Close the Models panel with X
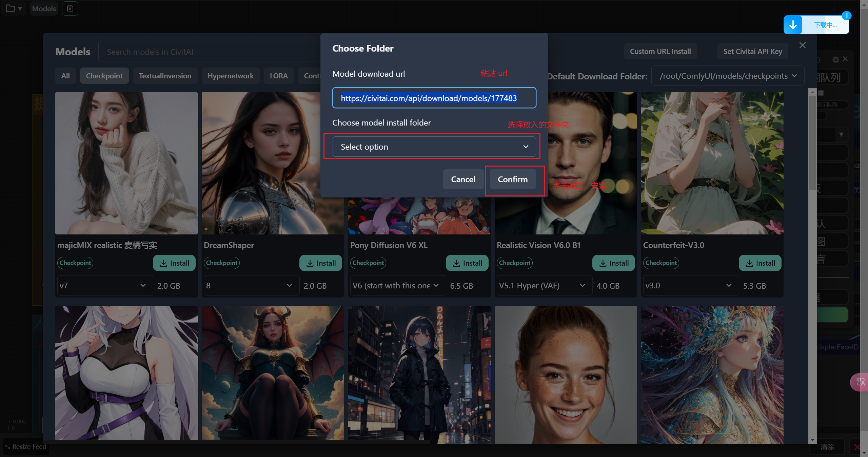Viewport: 868px width, 457px height. [802, 45]
